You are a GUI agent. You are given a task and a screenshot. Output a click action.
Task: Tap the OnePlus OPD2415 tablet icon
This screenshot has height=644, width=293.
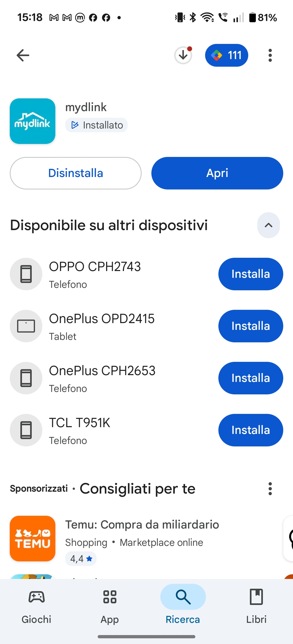coord(26,326)
